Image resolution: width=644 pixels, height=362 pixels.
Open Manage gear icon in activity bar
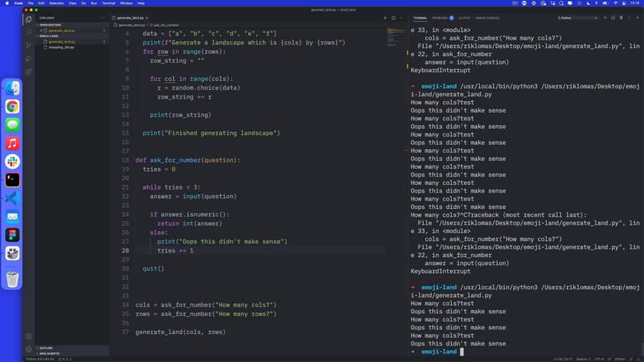pyautogui.click(x=29, y=349)
